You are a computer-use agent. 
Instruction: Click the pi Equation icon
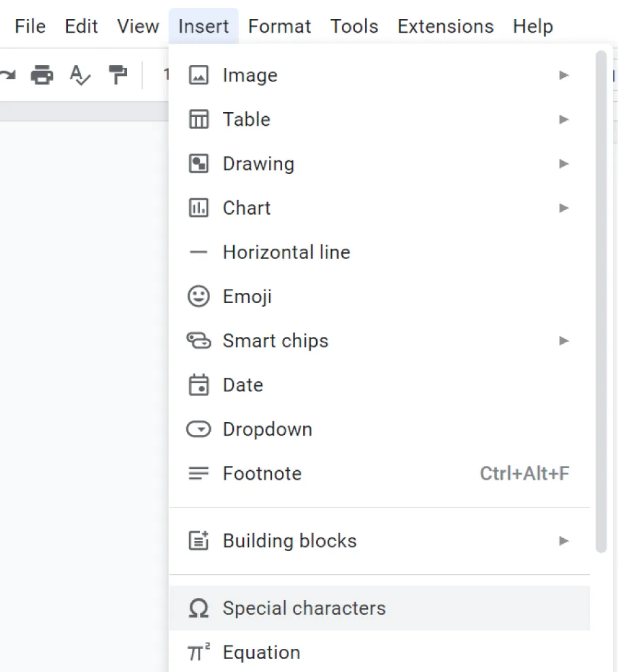click(198, 651)
